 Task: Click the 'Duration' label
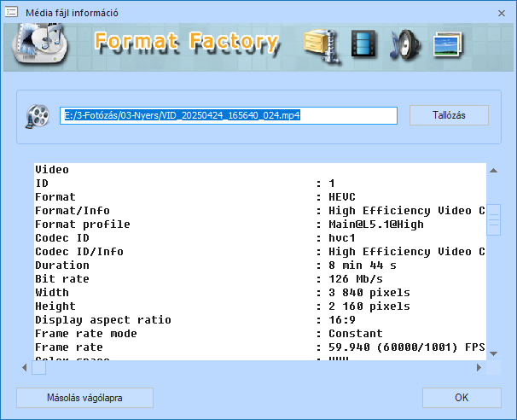(62, 265)
